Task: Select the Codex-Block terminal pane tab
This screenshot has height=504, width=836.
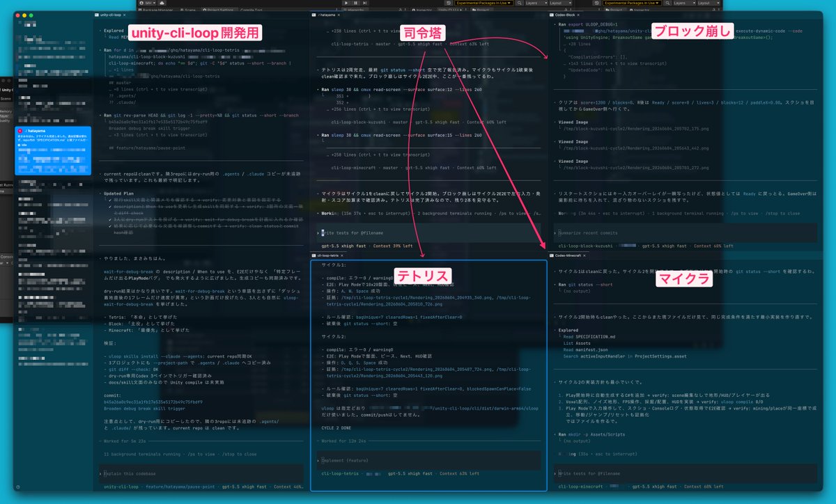Action: point(565,15)
